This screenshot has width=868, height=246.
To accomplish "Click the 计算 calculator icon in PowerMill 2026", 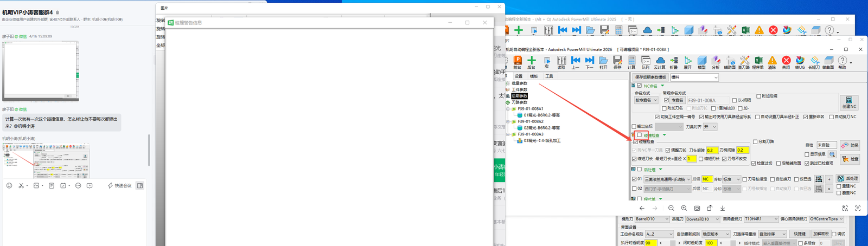I will click(632, 62).
